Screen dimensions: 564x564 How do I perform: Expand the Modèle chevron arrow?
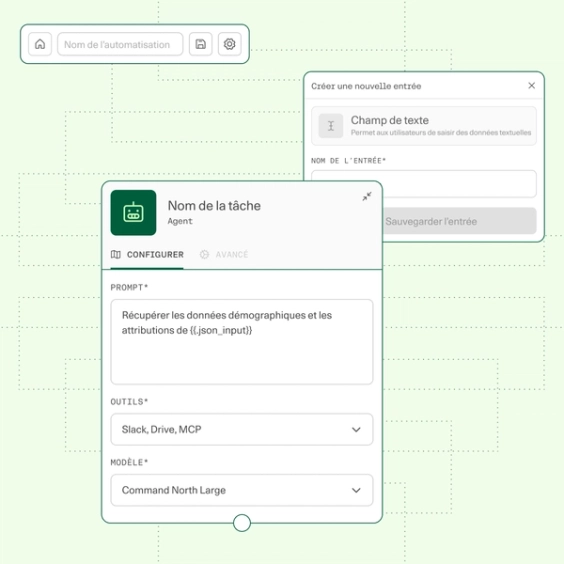click(x=356, y=490)
